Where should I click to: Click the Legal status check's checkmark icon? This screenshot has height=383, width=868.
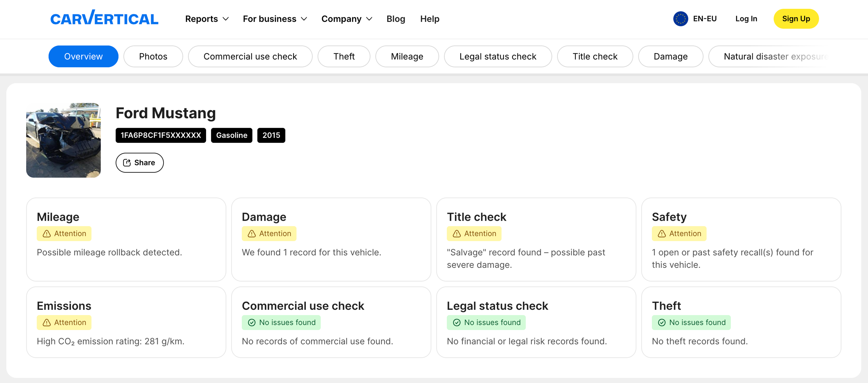457,323
